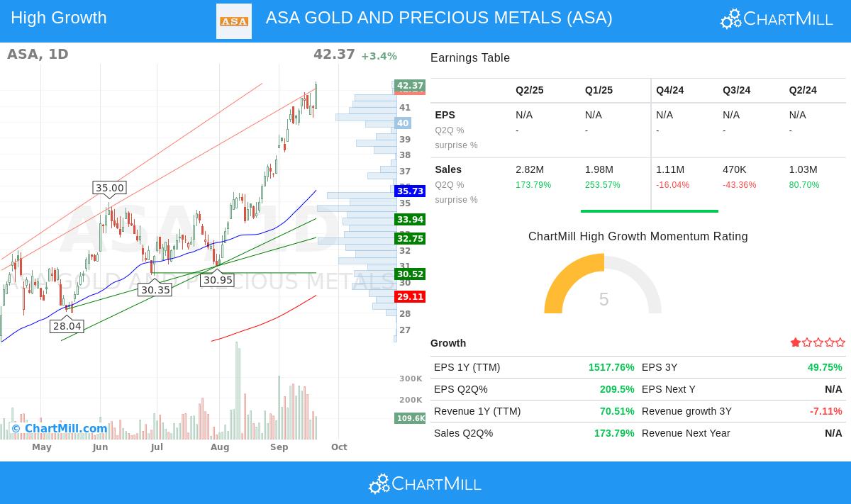Click the 28.04 low price annotation
851x504 pixels.
[67, 326]
